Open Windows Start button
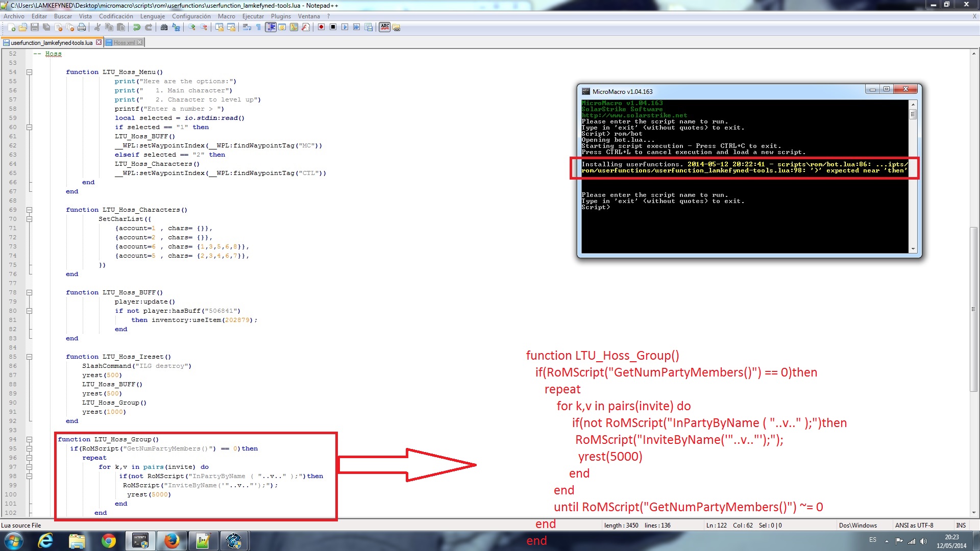The width and height of the screenshot is (980, 551). tap(13, 541)
